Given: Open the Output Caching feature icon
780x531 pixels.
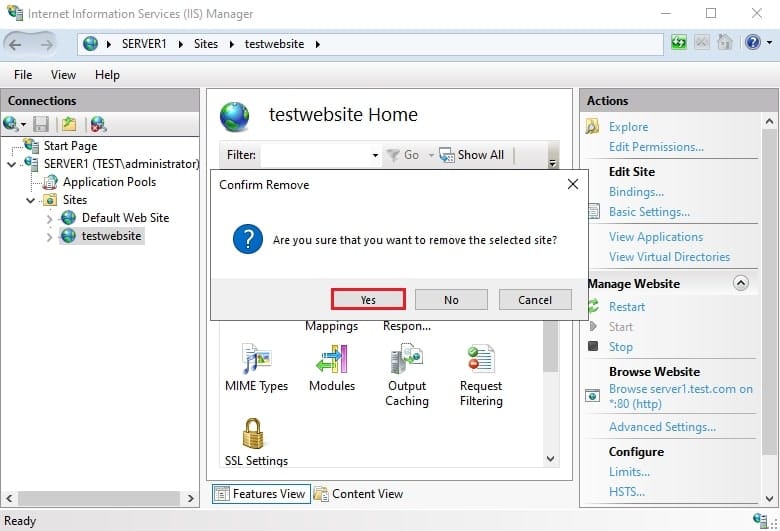Looking at the screenshot, I should [407, 375].
